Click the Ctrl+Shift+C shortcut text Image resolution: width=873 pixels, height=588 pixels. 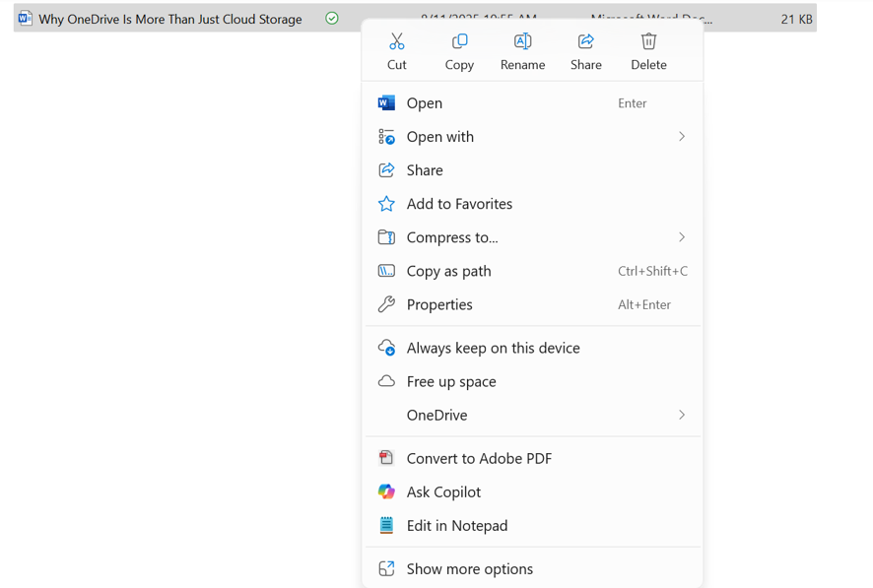[x=652, y=271]
